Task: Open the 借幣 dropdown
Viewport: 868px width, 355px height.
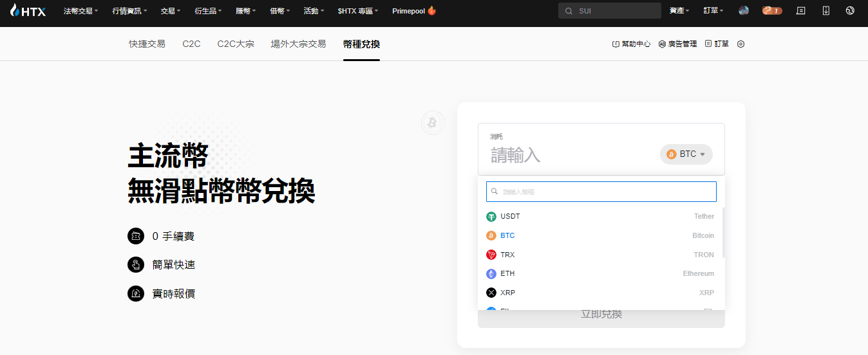Action: 279,11
